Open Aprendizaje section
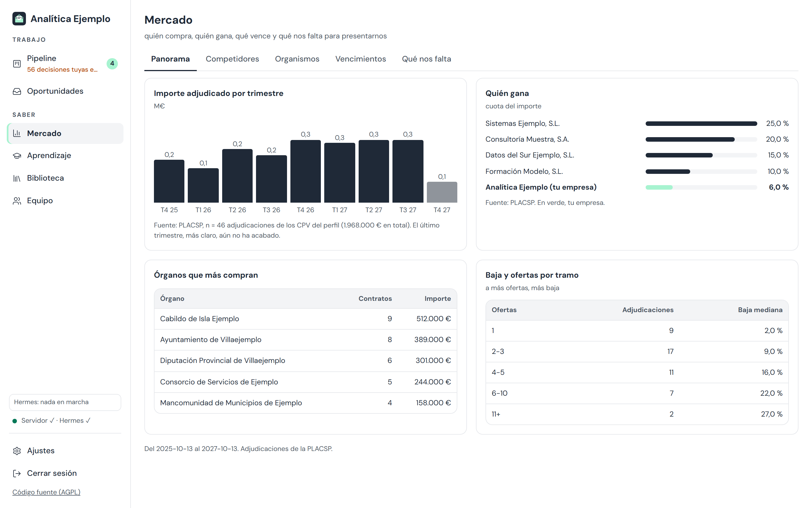The height and width of the screenshot is (508, 812). [x=65, y=156]
